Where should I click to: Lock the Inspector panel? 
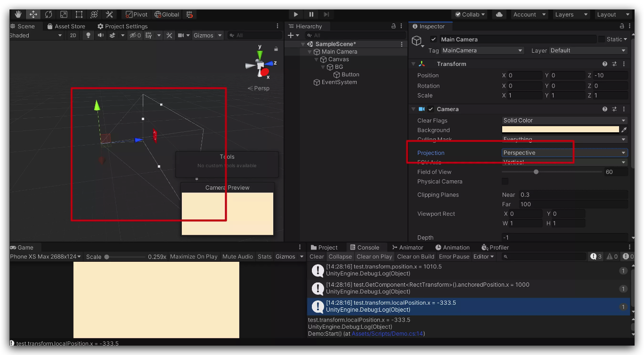[622, 26]
